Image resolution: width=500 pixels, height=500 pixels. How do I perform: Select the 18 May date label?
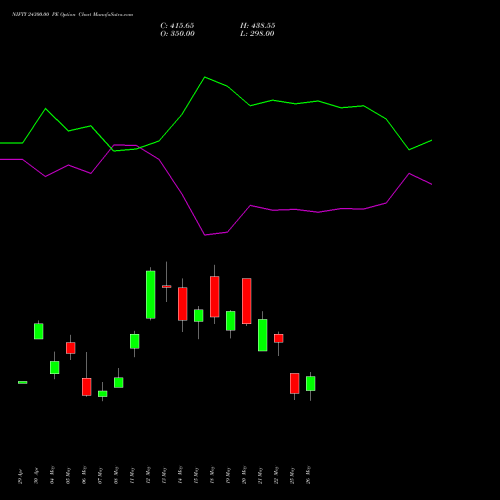pos(212,475)
